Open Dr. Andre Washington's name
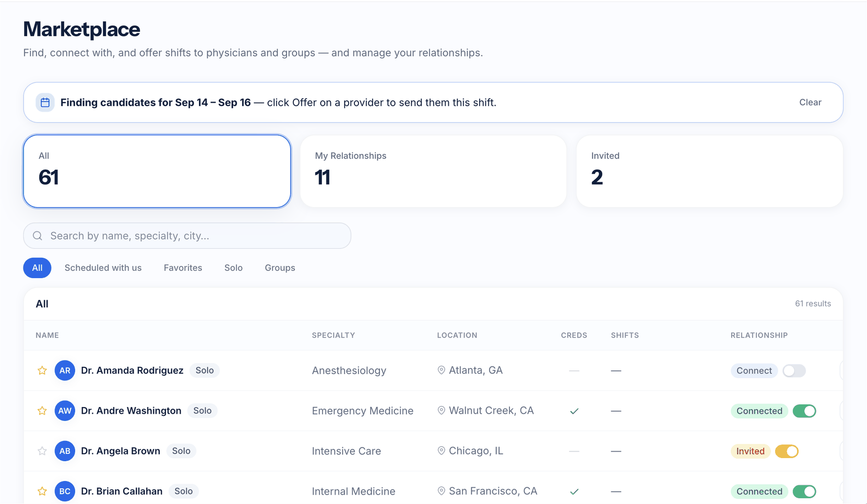 [131, 411]
